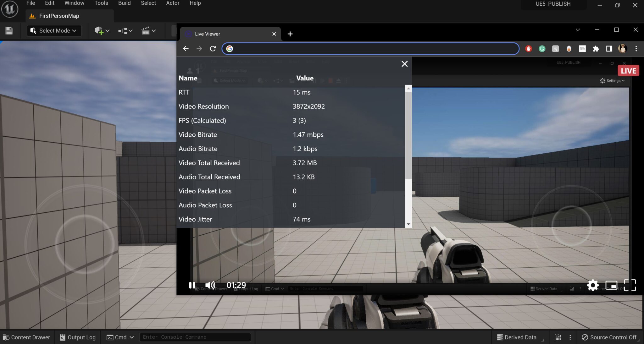Open the cinematics clapperboard icon menu
The image size is (644, 344).
tap(148, 30)
